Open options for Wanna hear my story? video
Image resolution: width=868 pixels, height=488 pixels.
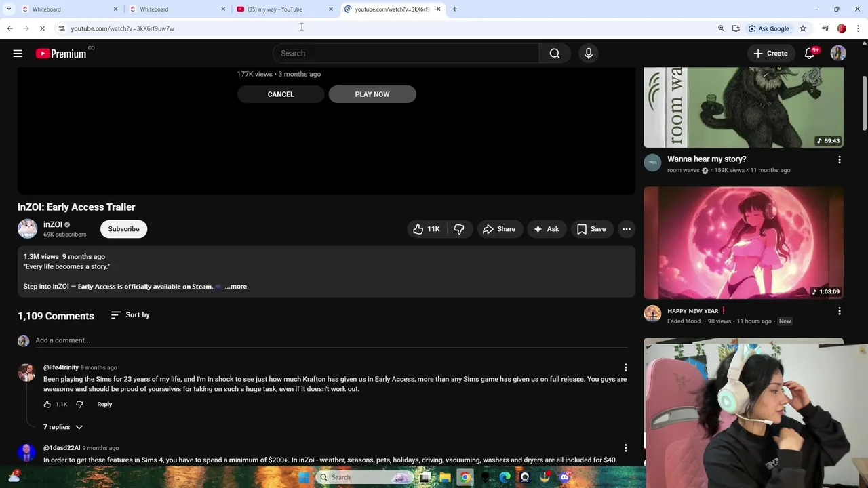[x=840, y=160]
